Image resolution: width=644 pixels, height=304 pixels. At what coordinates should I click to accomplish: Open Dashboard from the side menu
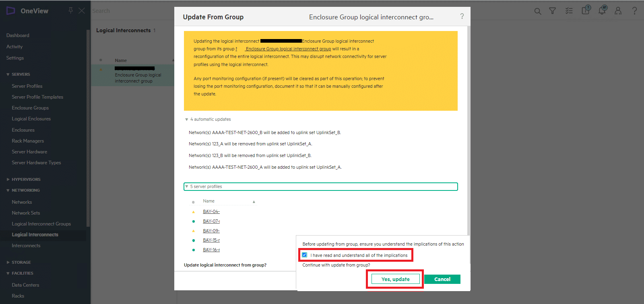18,35
